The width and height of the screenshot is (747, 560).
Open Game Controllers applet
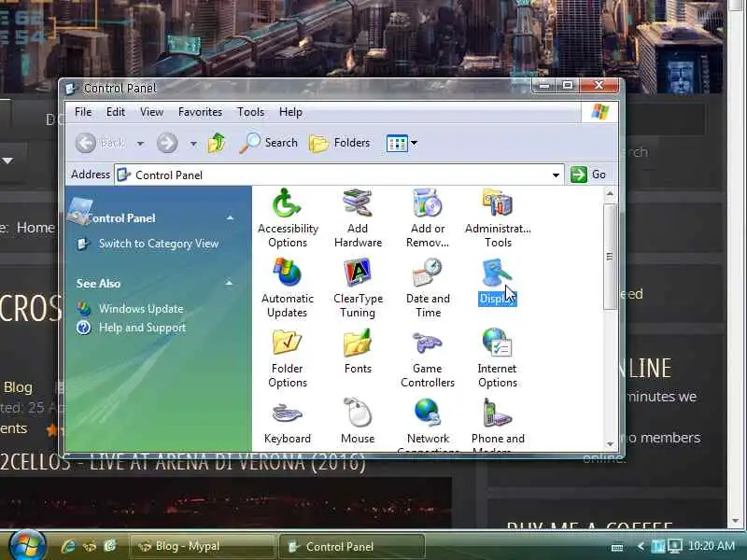428,358
